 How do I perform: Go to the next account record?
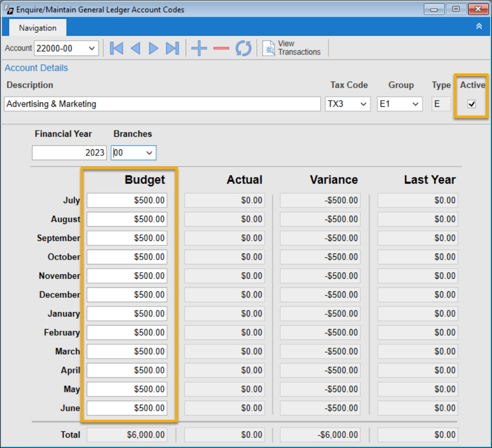point(154,48)
